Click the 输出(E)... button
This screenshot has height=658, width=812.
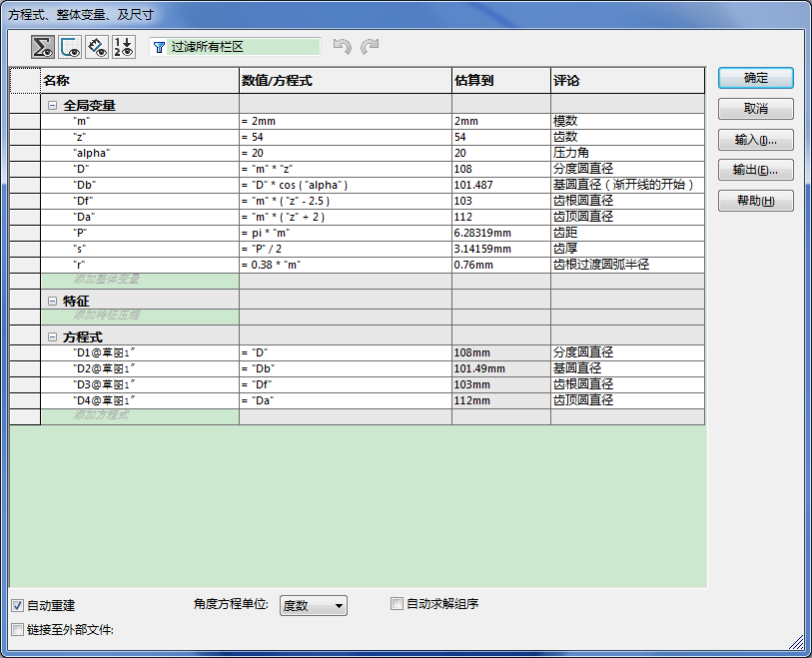click(x=755, y=170)
